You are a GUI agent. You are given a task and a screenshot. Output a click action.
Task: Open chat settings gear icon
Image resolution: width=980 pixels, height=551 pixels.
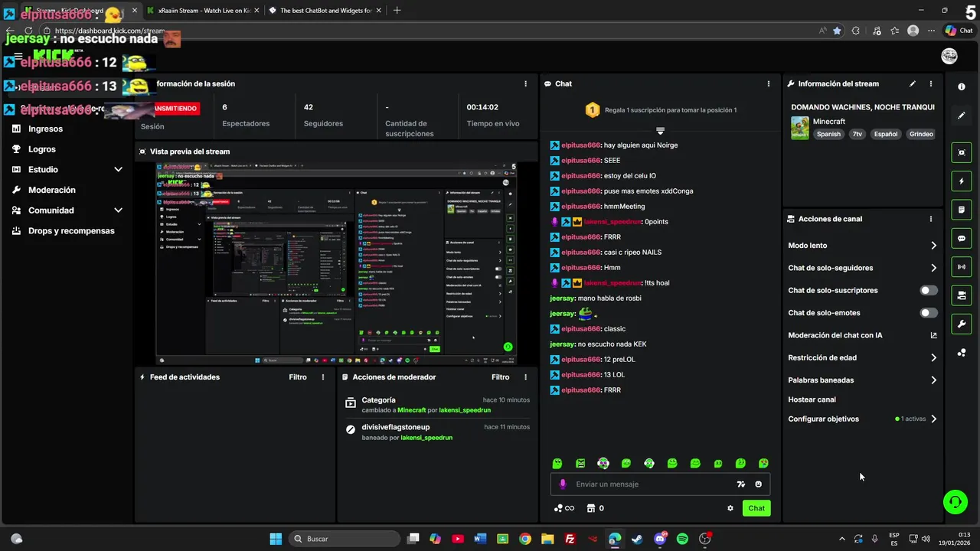click(730, 508)
